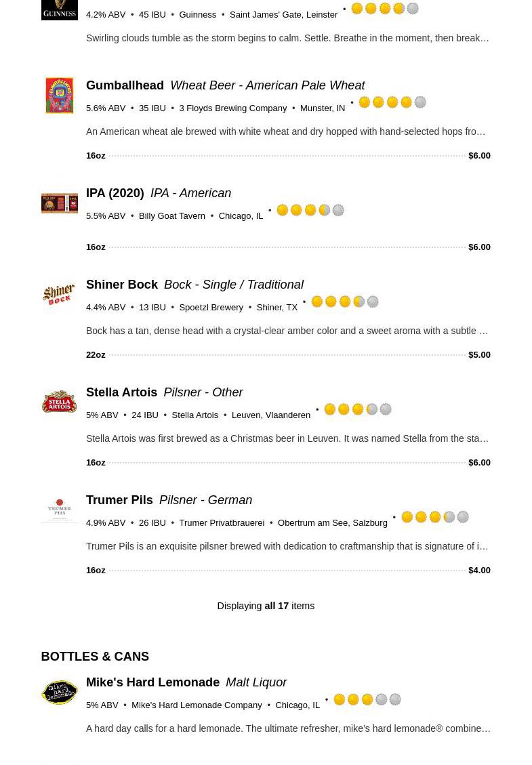532x765 pixels.
Task: Click Gumballhead's star rating caps
Action: (392, 102)
